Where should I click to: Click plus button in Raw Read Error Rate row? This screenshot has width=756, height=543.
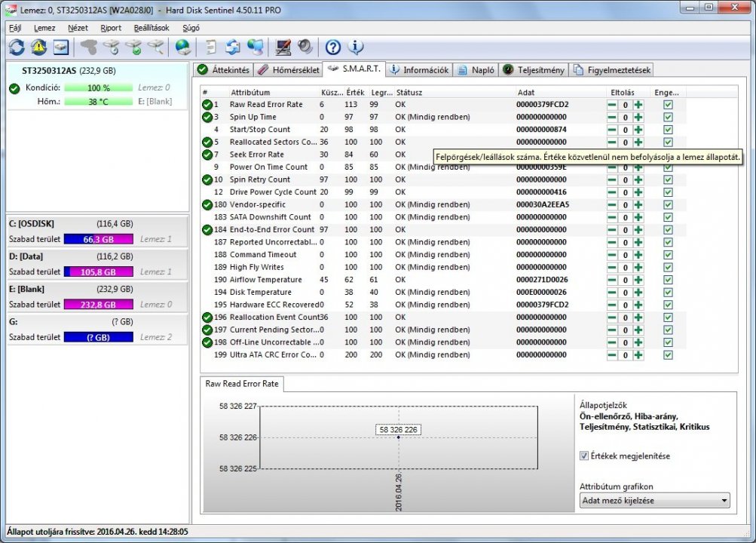[638, 105]
